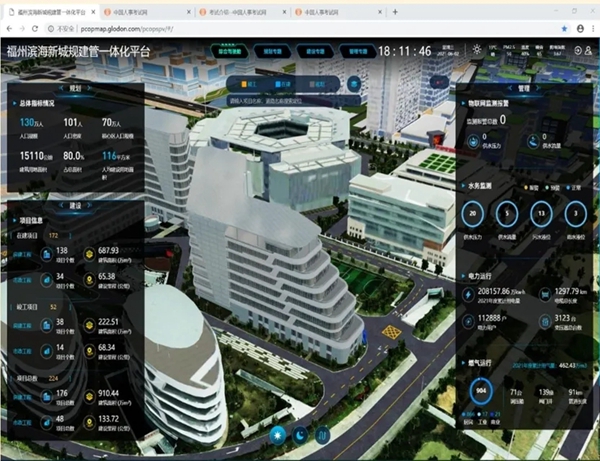Click the sun weather icon in header
600x461 pixels.
coord(477,49)
